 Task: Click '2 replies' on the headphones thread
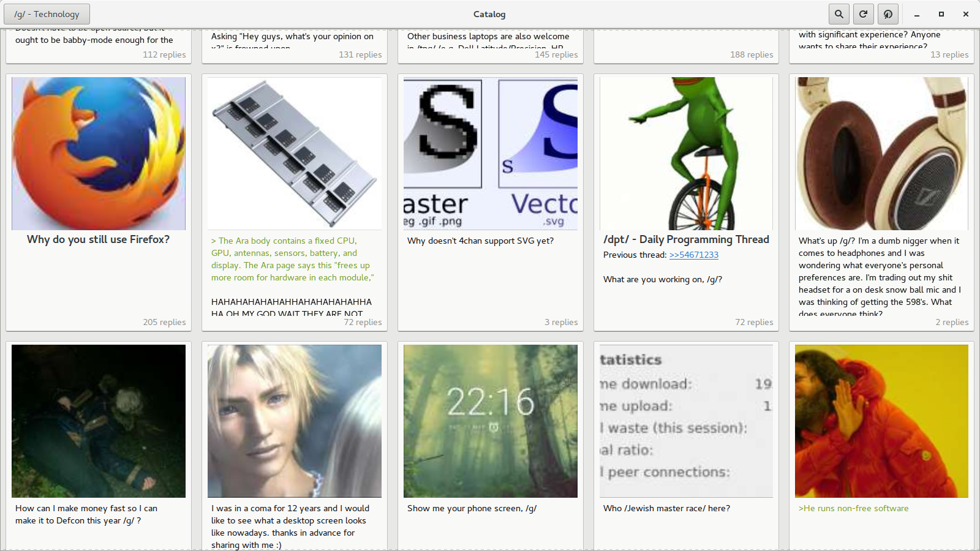pos(952,322)
